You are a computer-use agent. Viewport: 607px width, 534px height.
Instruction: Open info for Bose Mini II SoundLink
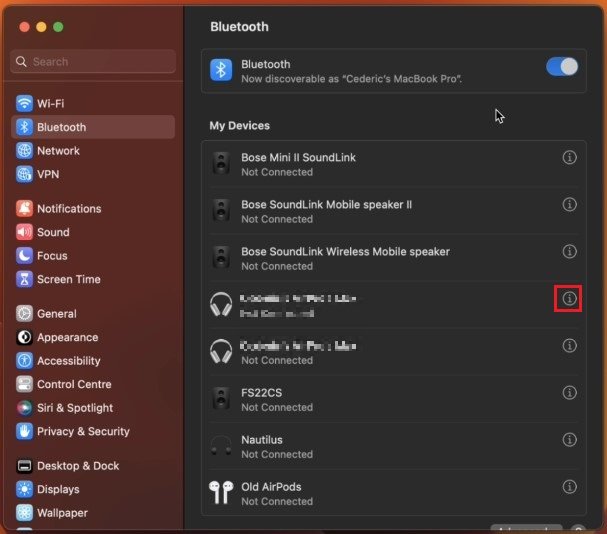570,157
